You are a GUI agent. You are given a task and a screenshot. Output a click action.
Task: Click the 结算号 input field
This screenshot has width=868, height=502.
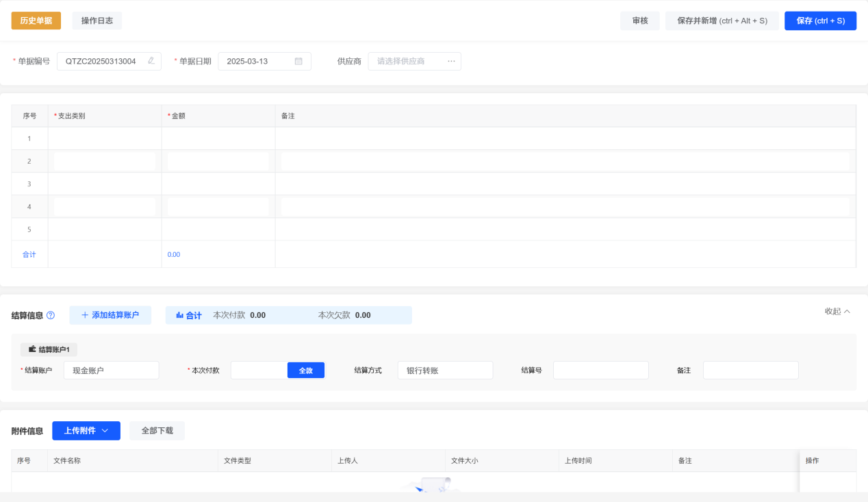coord(600,371)
